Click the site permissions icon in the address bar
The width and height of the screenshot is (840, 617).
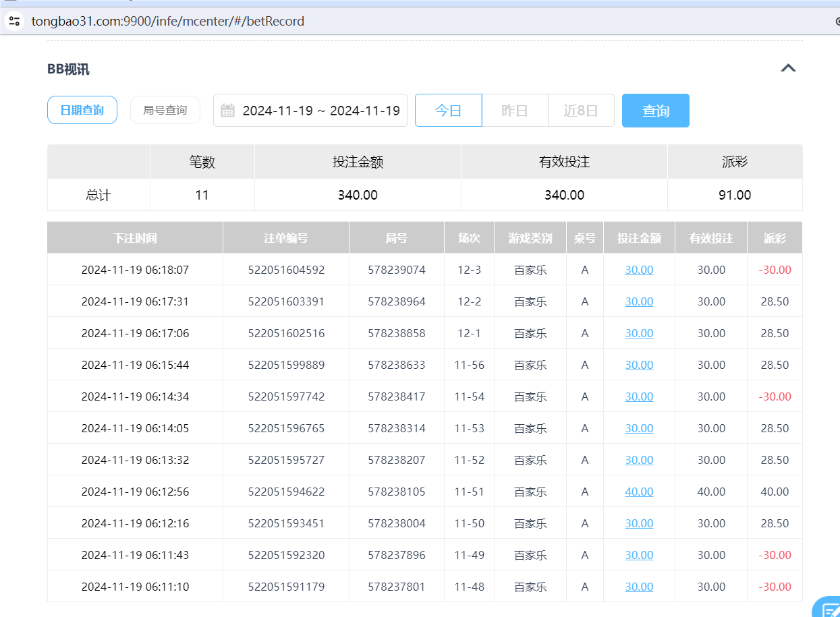14,21
